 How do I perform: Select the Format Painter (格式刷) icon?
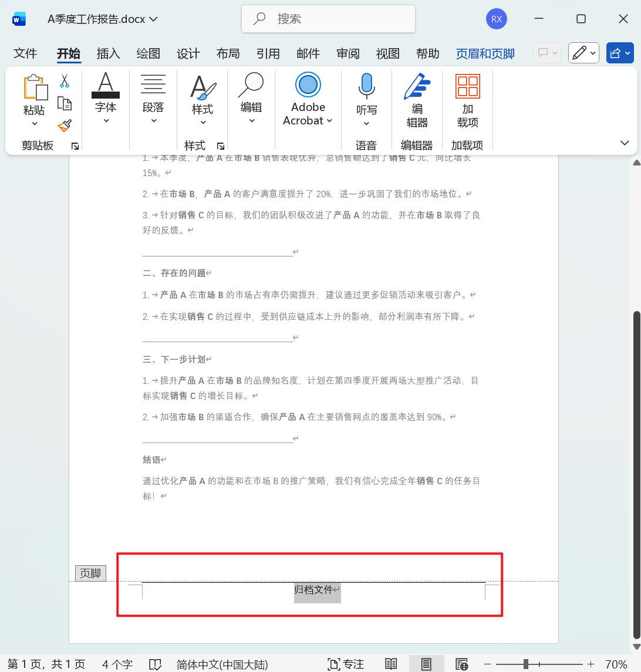click(x=65, y=126)
